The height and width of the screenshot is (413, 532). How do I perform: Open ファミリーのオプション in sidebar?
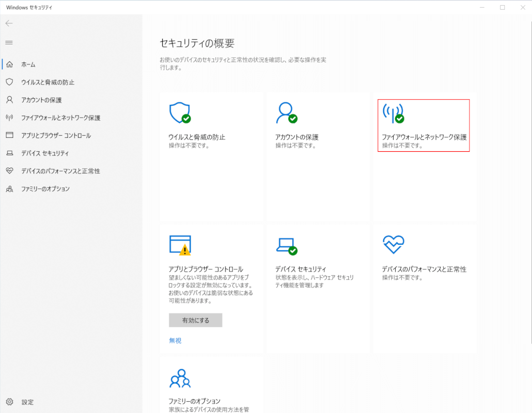coord(45,189)
